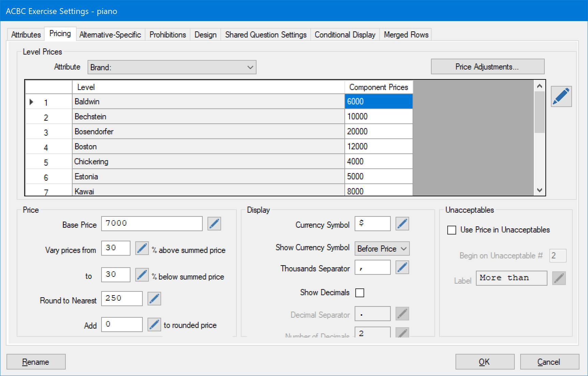
Task: Click the Thousands Separator field
Action: (373, 267)
